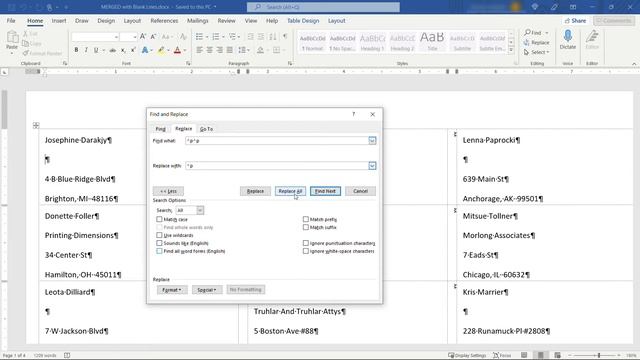The image size is (640, 360).
Task: Open the Insert ribbon tab
Action: (59, 20)
